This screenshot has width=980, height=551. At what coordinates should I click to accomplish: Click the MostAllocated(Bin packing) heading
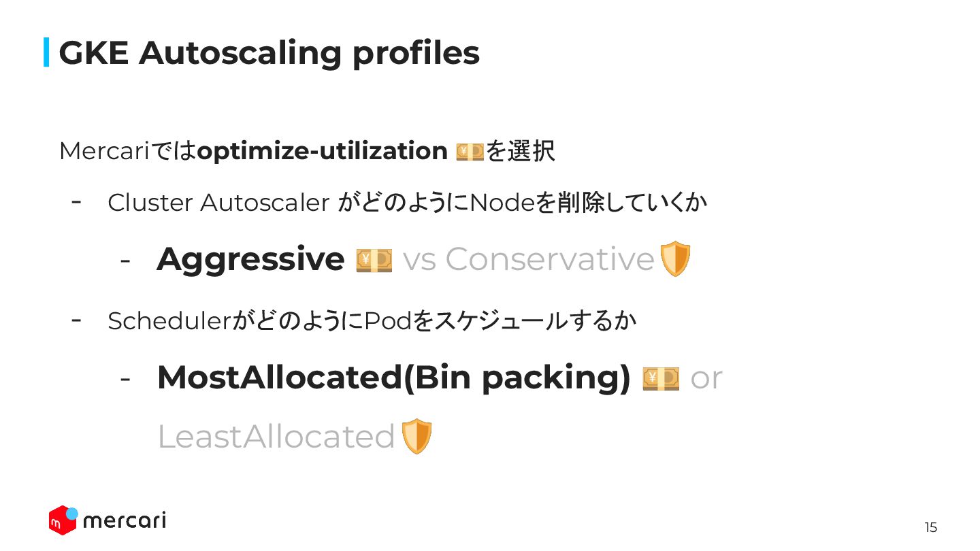(393, 378)
